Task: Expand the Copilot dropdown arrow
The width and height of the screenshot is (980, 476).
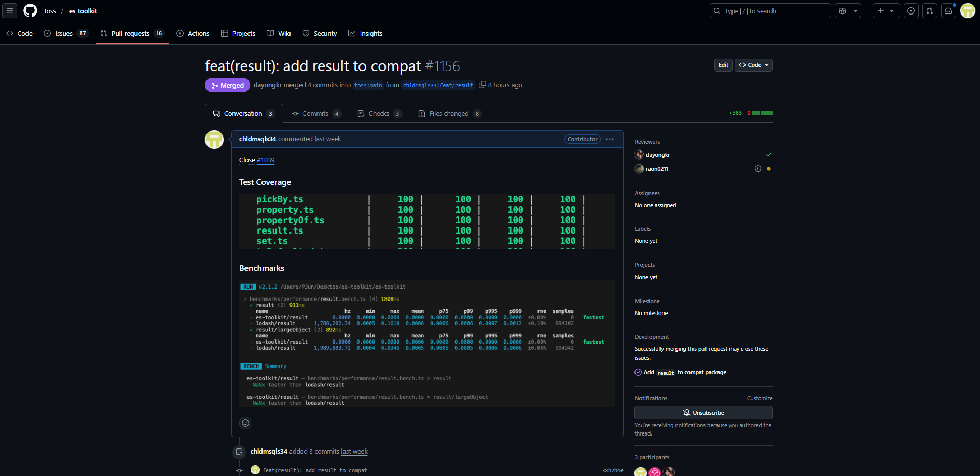Action: point(855,11)
